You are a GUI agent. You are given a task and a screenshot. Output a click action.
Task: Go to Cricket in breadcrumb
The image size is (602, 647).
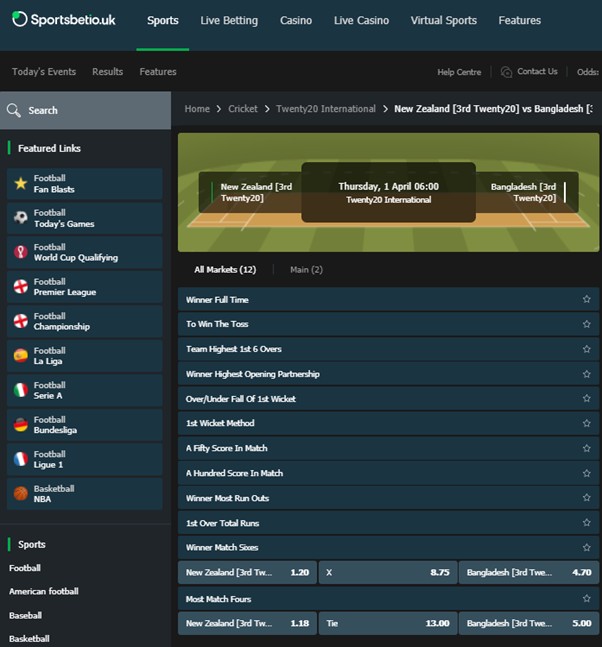[243, 109]
